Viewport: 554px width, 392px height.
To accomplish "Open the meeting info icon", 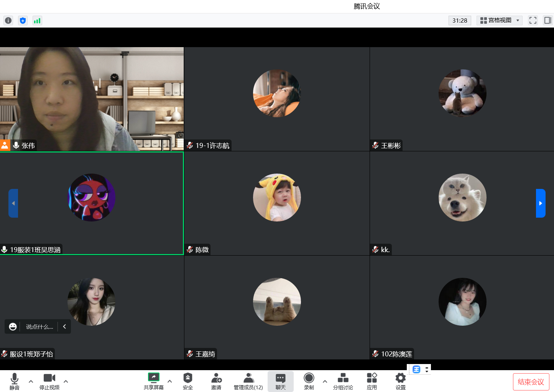I will point(8,21).
